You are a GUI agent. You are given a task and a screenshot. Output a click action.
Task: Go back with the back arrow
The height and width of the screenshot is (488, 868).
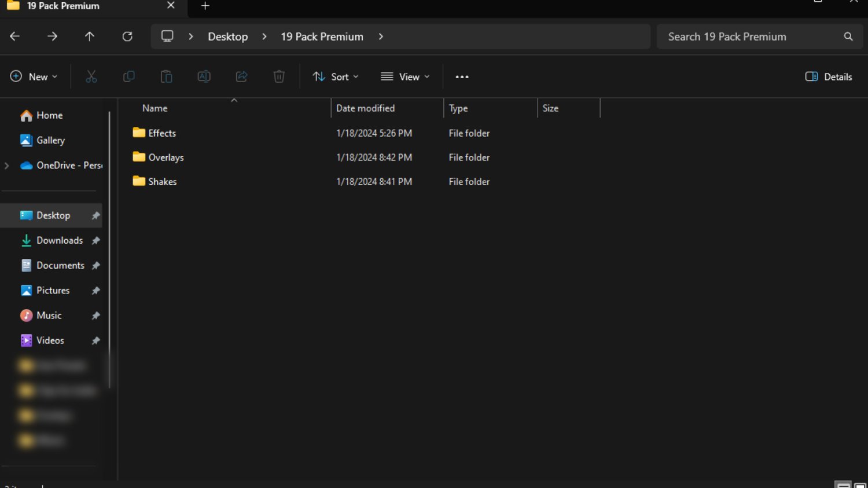(x=15, y=36)
